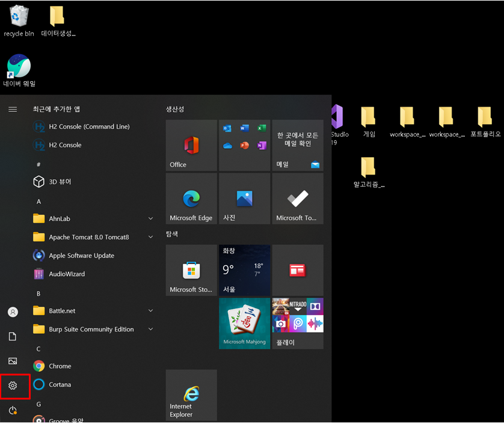Open the 메일 tile

coord(298,146)
